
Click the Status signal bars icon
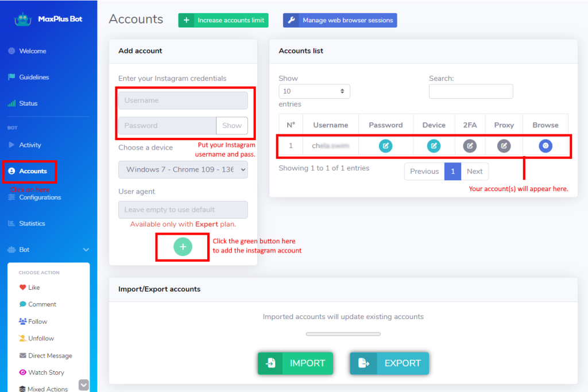11,103
